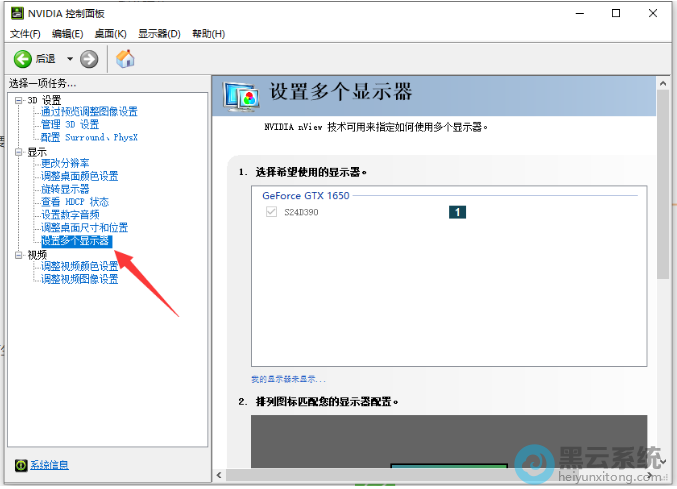
Task: Collapse the 视频 tree node
Action: [18, 255]
